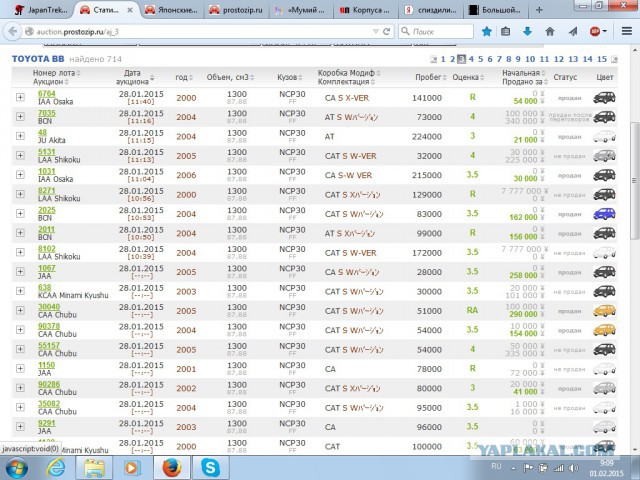The height and width of the screenshot is (480, 640).
Task: Switch to Корпуса browser tab
Action: point(366,10)
